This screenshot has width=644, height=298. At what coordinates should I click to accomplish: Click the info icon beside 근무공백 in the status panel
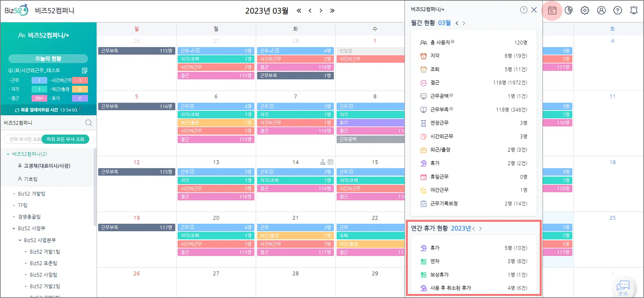[x=451, y=95]
